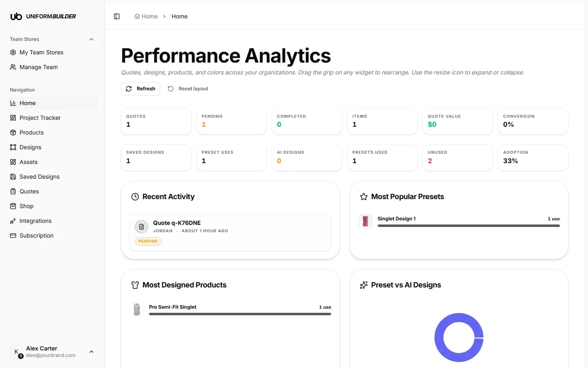Open Manage Team people icon
Viewport: 588px width, 368px height.
pos(13,67)
